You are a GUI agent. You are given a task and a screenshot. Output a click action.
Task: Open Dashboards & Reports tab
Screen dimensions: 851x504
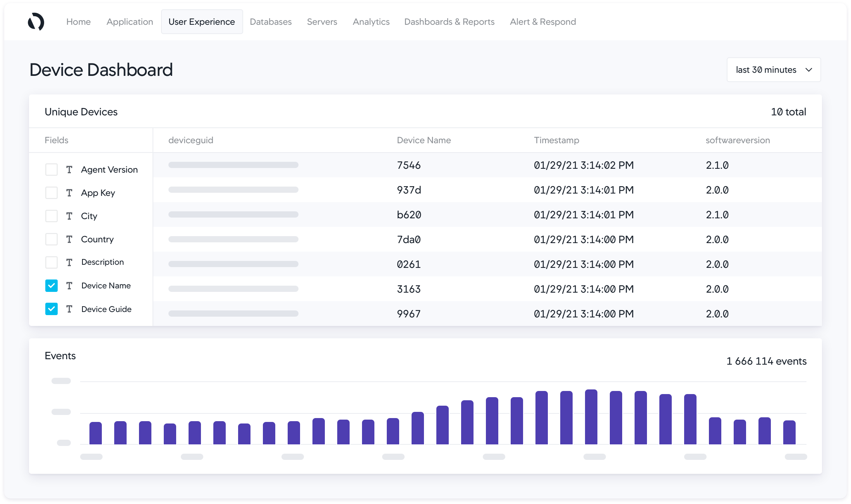click(x=450, y=22)
